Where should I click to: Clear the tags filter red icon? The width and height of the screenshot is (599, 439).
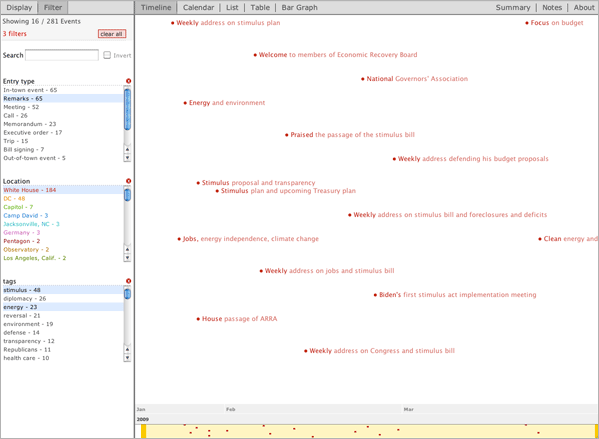(128, 281)
